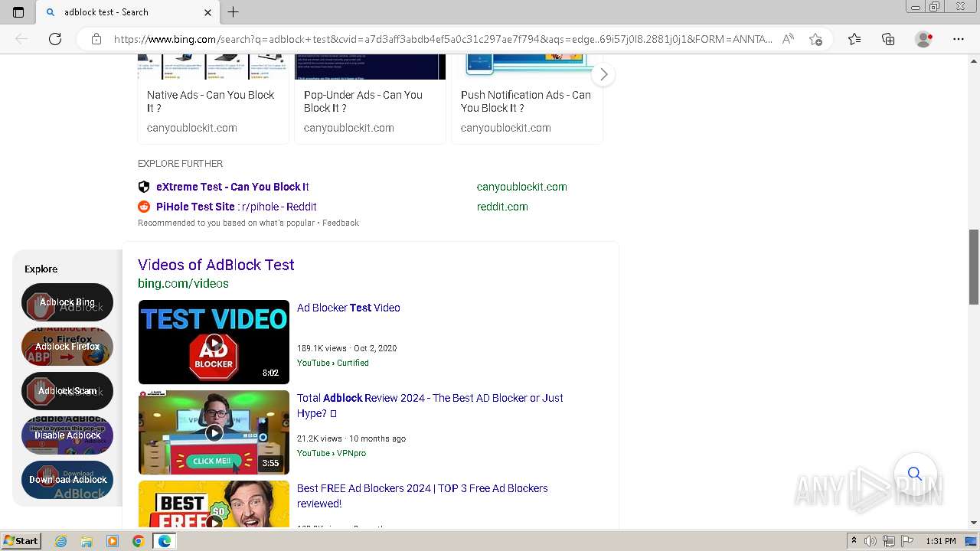Open Read aloud icon in address bar
Screen dimensions: 980x551
tap(788, 39)
